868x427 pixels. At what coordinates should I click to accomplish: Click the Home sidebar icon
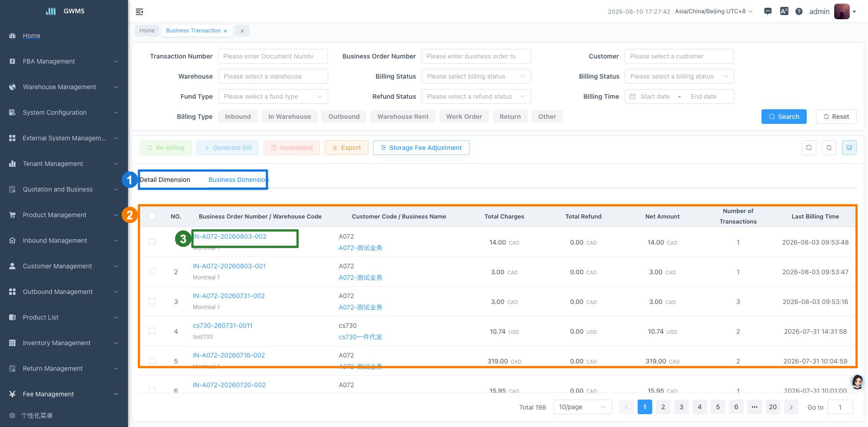pyautogui.click(x=12, y=36)
